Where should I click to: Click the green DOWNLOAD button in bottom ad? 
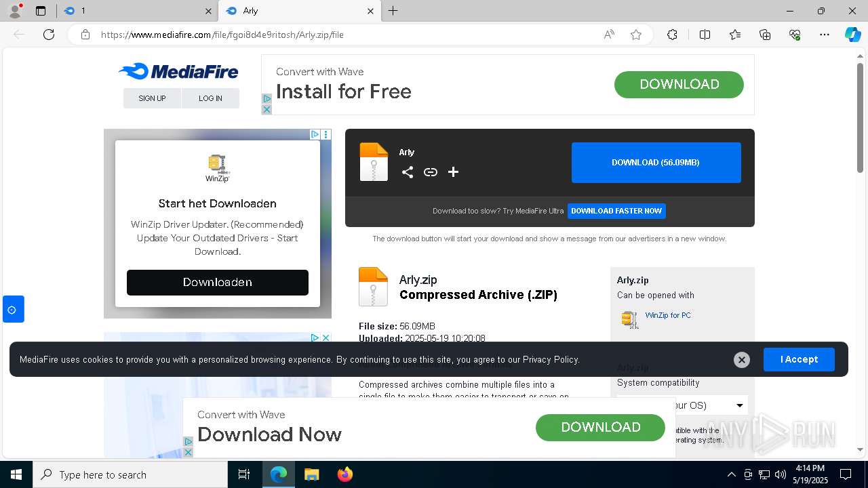pos(600,428)
